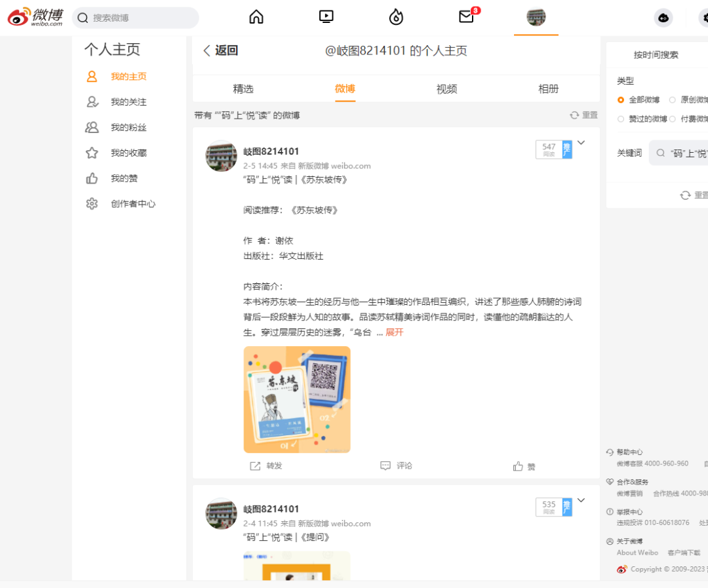The image size is (708, 588).
Task: Click About Weibo link
Action: click(637, 553)
